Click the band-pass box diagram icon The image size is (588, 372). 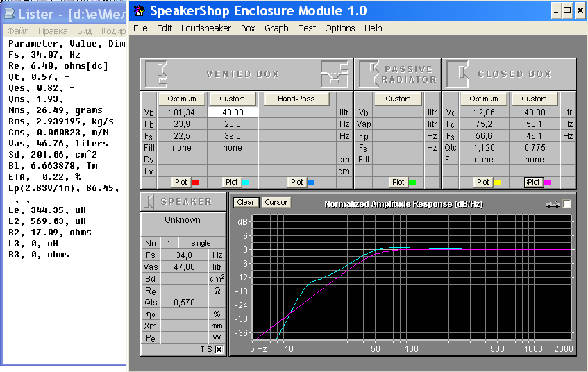(335, 74)
